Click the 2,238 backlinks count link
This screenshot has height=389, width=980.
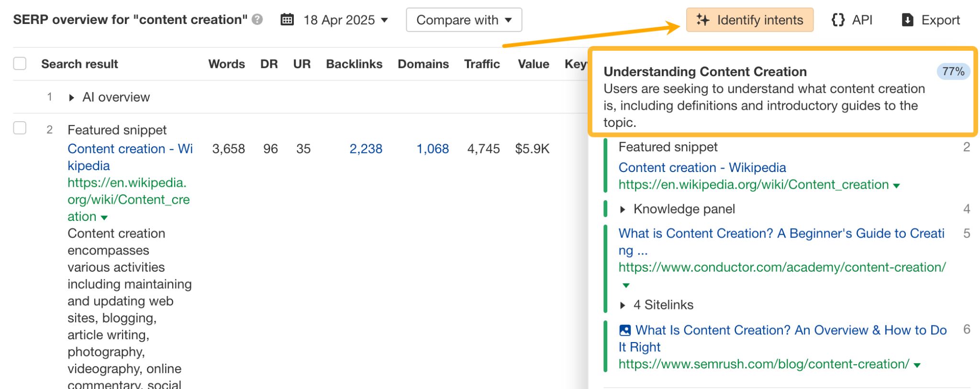coord(366,149)
